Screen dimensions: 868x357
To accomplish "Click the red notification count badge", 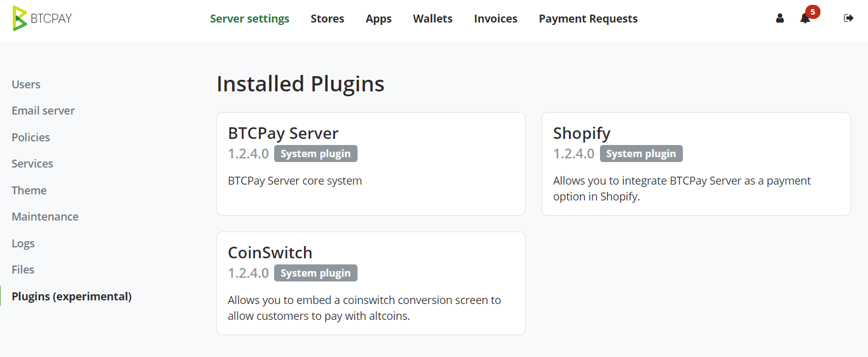I will 813,12.
